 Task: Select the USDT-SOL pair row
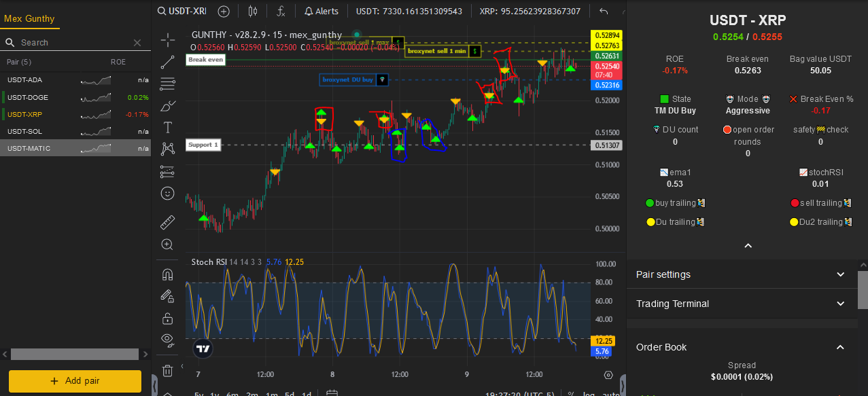[75, 131]
